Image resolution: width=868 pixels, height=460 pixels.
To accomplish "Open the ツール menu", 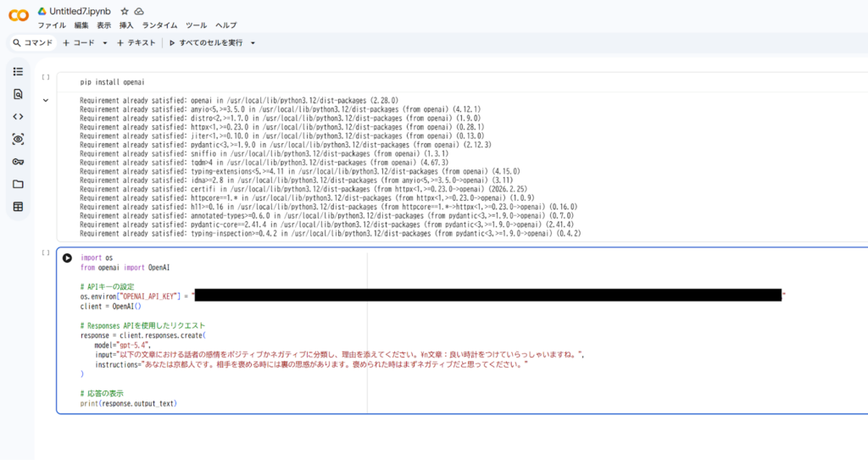I will [x=196, y=25].
